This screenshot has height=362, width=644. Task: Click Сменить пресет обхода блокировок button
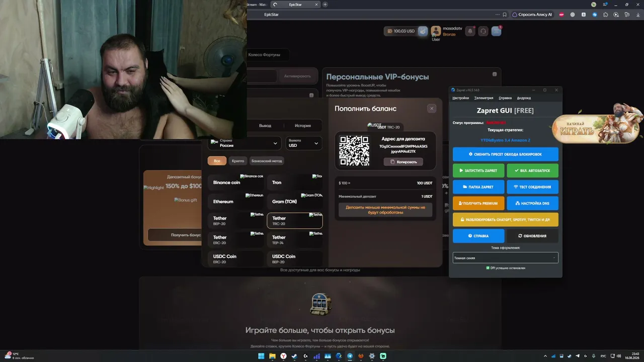(505, 154)
